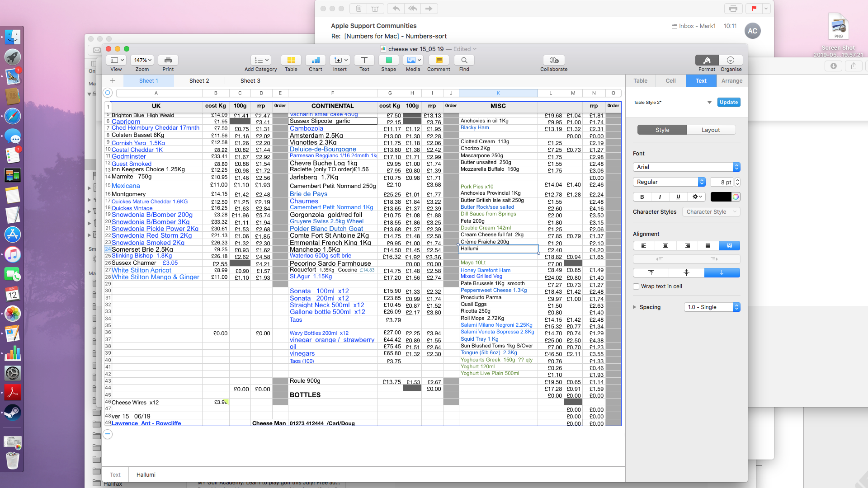This screenshot has height=488, width=868.
Task: Switch to the Sheet 2 tab
Action: [199, 81]
